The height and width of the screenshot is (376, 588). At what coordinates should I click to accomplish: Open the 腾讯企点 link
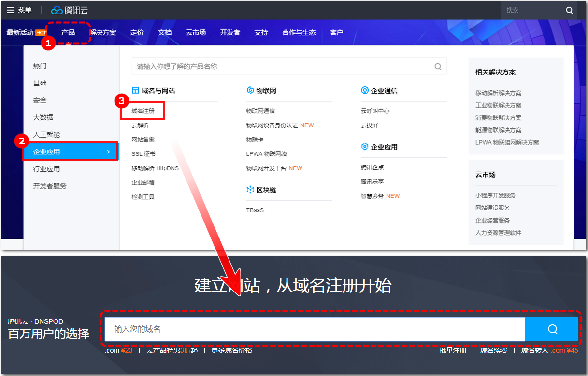(x=372, y=167)
